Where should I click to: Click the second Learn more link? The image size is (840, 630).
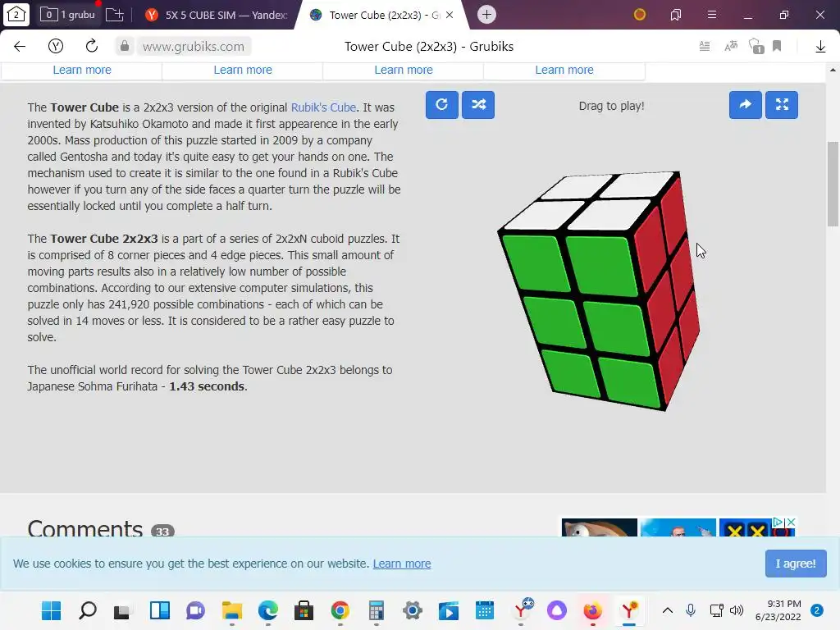(x=243, y=70)
